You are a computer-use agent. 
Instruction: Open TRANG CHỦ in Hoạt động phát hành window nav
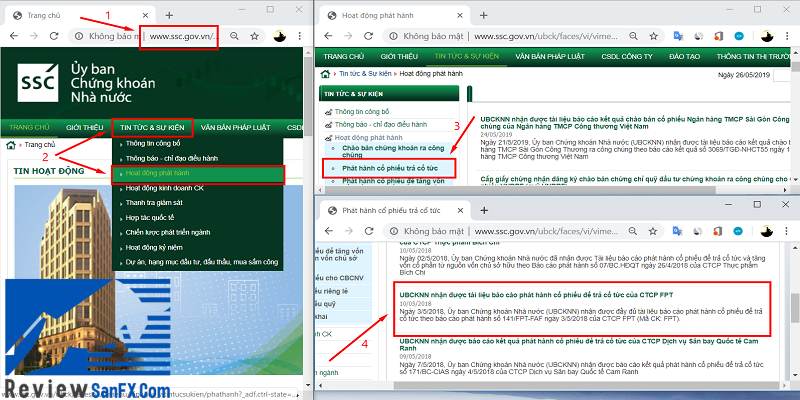click(x=343, y=56)
